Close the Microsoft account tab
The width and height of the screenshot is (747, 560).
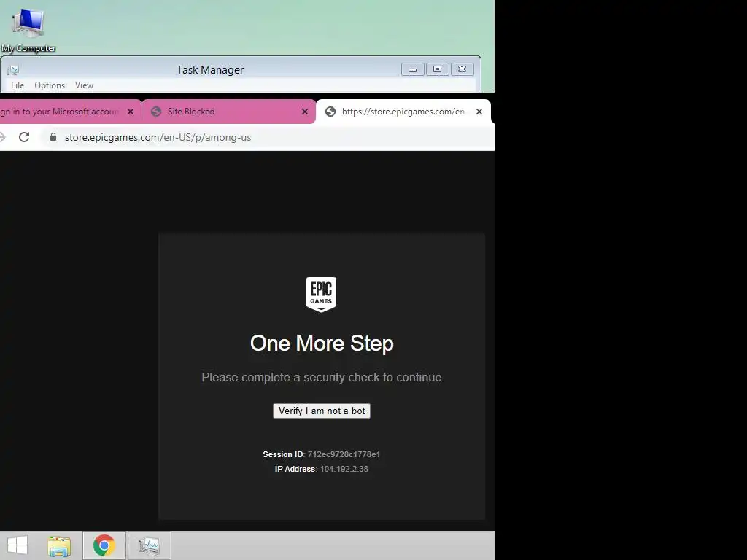pos(130,112)
